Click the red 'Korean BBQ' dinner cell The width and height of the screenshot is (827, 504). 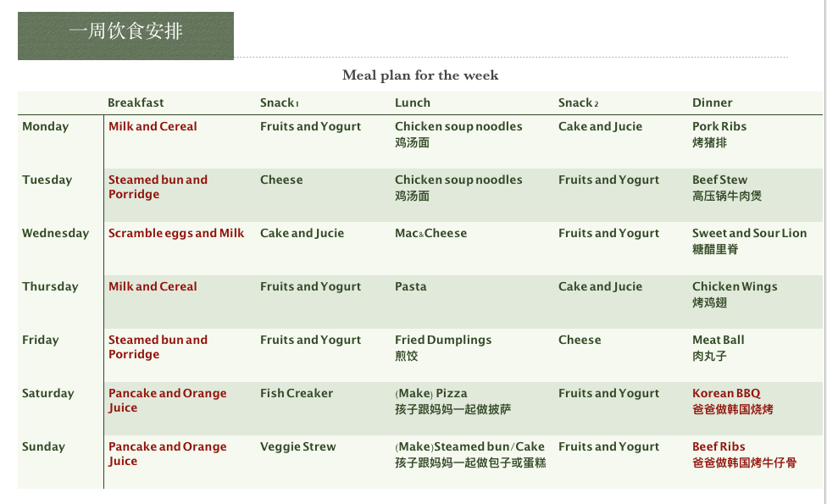733,402
